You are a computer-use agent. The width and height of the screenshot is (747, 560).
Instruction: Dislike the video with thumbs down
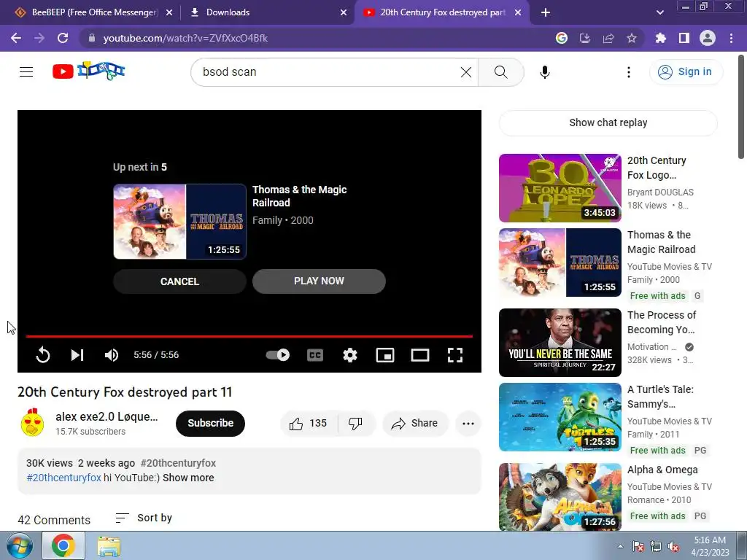coord(355,424)
